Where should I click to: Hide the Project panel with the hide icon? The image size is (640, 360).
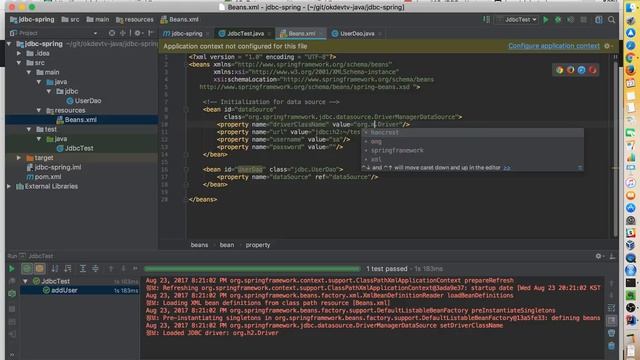(x=151, y=33)
